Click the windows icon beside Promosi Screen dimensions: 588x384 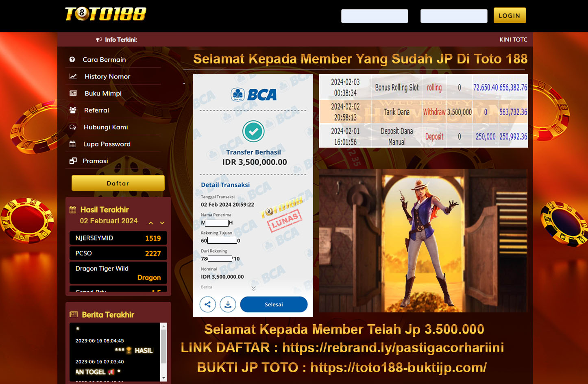[73, 161]
